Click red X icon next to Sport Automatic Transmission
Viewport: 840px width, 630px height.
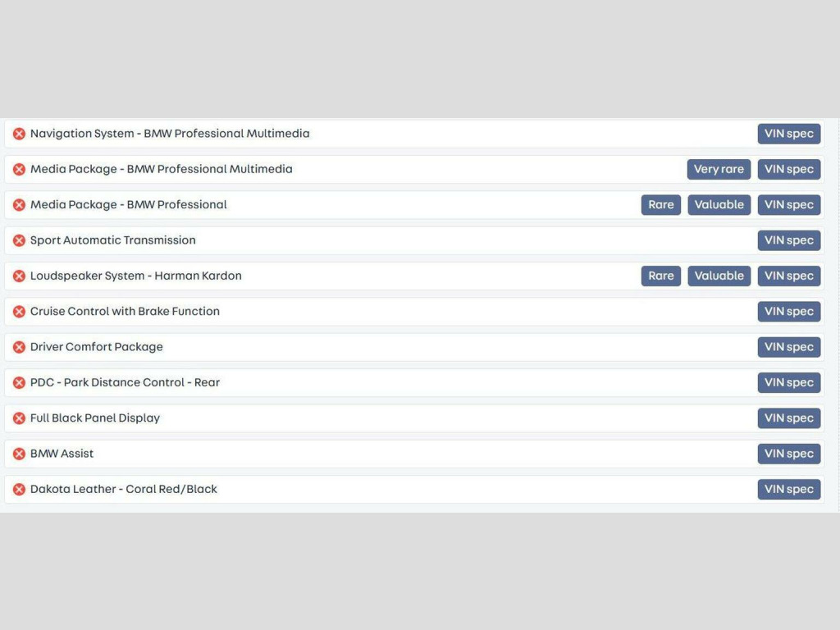tap(19, 240)
